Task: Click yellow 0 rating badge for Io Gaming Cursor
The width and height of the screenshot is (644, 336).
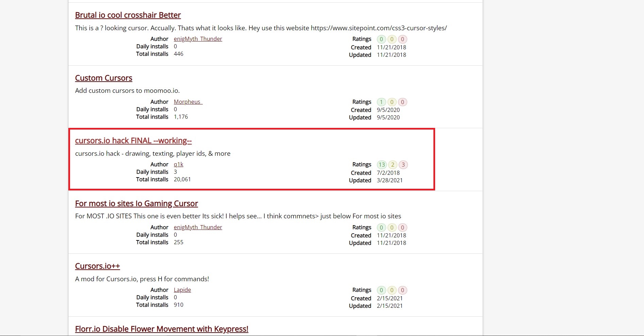Action: pos(392,228)
